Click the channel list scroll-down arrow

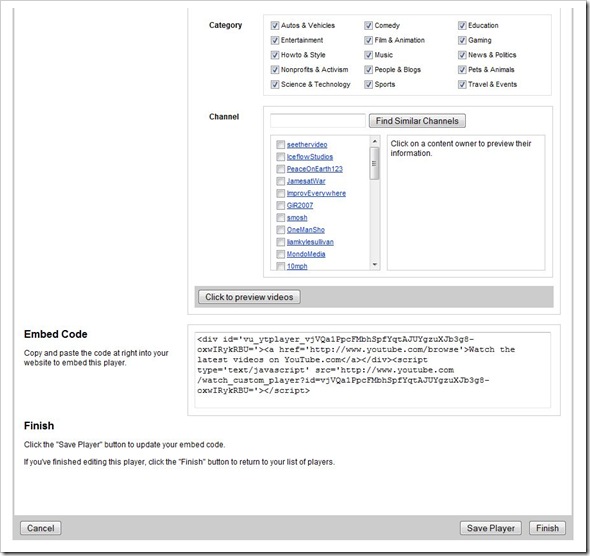pos(374,264)
